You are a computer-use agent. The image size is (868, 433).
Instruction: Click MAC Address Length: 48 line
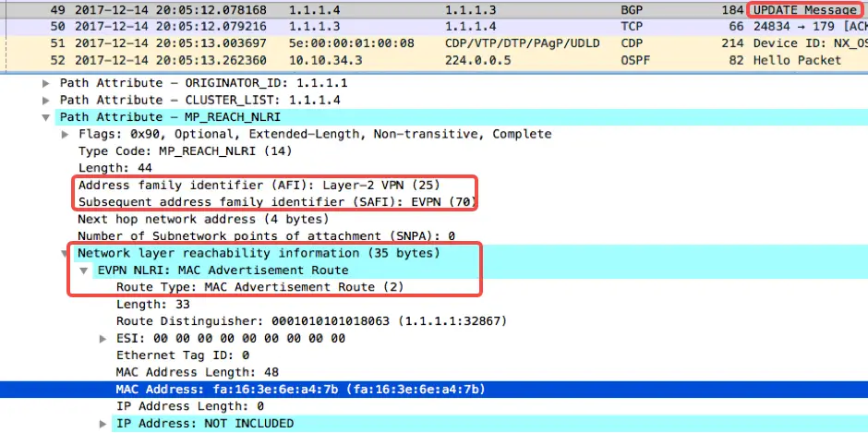(197, 373)
